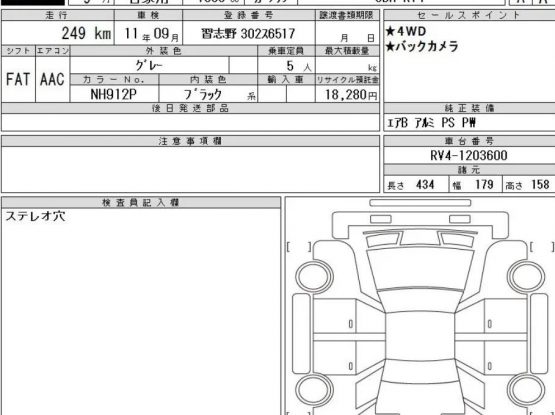Click the "乗車定員" header
555x415 pixels.
[x=286, y=51]
